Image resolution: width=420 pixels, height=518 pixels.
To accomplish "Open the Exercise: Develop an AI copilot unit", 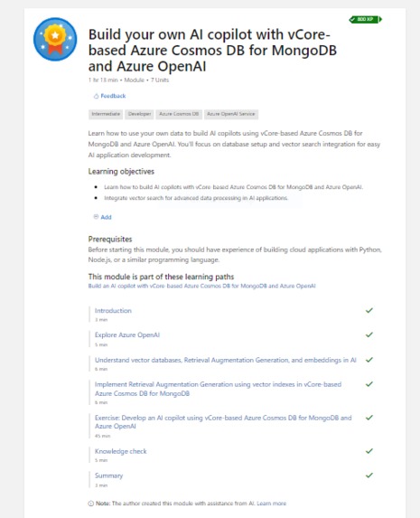I will pos(223,422).
